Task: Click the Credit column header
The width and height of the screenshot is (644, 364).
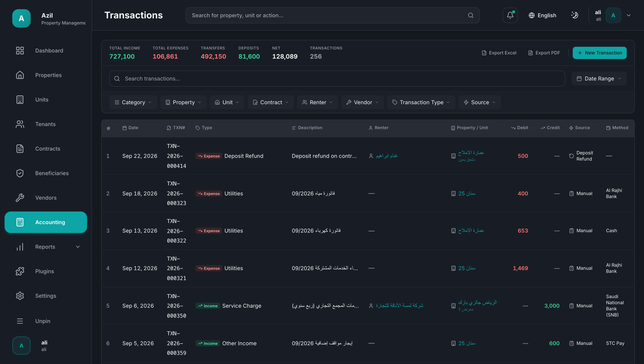Action: tap(550, 128)
